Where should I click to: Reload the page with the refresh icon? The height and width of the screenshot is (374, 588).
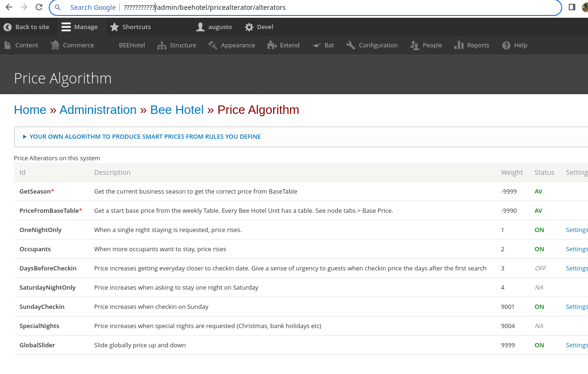(39, 7)
